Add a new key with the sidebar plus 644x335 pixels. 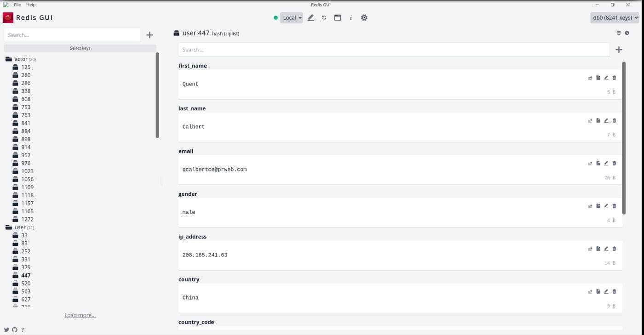point(149,35)
